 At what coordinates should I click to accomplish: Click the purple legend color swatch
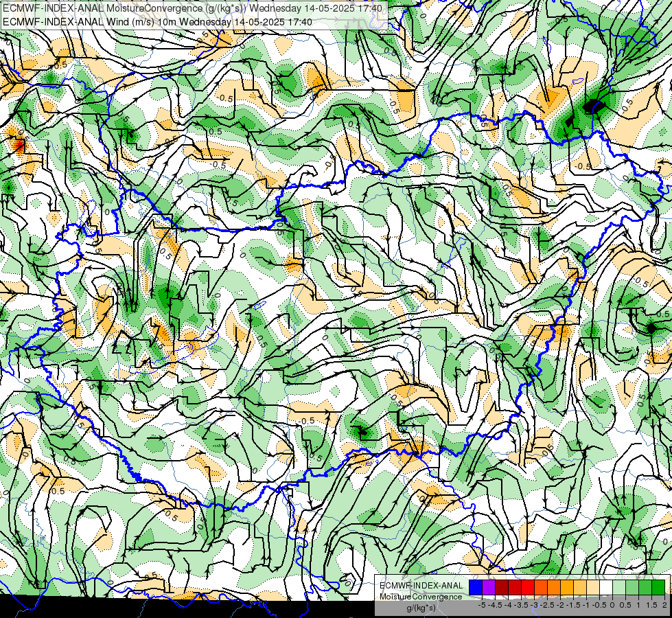click(489, 588)
